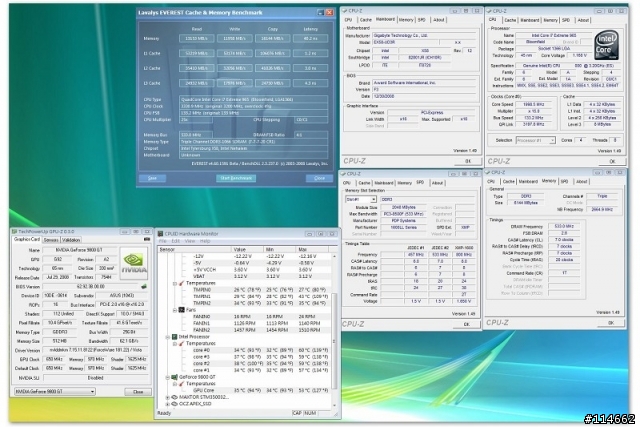Click the Temperatures flame icon under GeForce 9800 GT
Viewport: 640px width, 427px height.
tap(182, 384)
